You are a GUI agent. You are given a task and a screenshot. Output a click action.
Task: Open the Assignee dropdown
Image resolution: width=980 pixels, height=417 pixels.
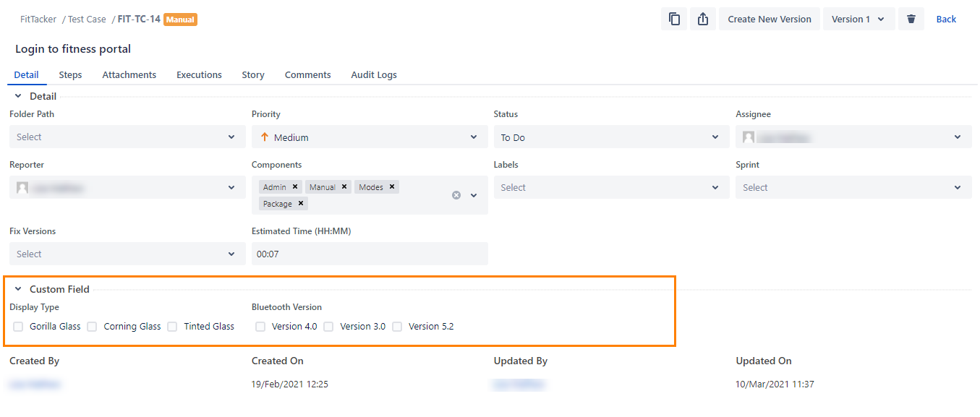pos(853,137)
